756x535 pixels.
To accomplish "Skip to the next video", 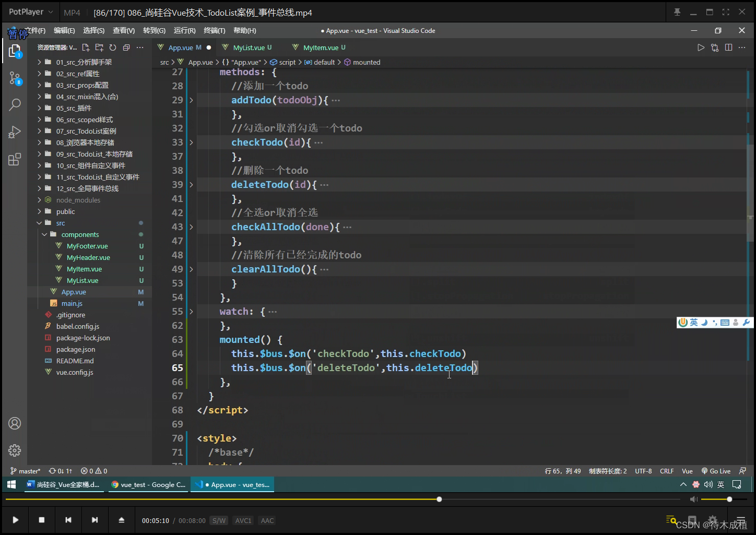I will (95, 520).
